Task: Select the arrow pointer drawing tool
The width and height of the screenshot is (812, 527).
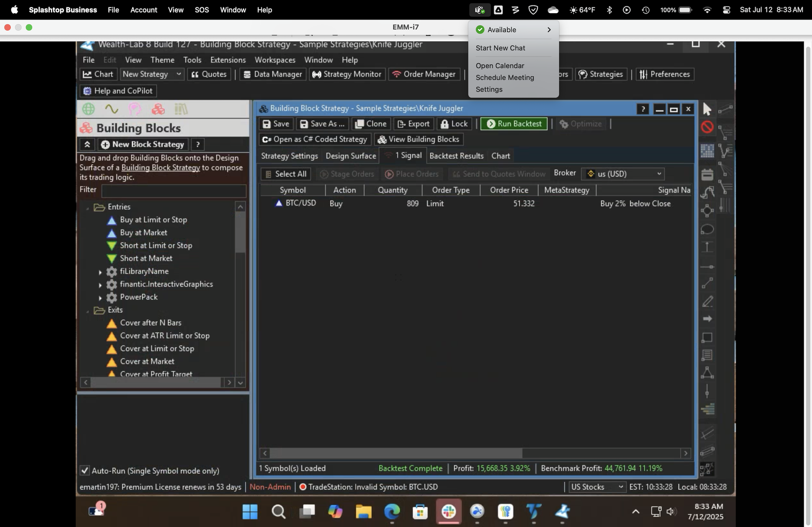Action: tap(707, 109)
